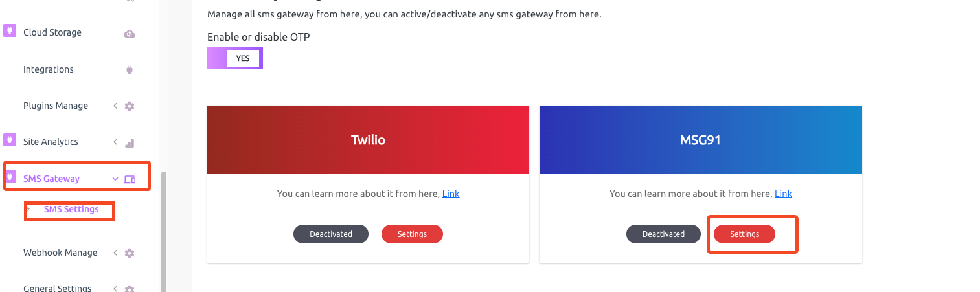980x292 pixels.
Task: Click the Plugins Manage gear icon
Action: pyautogui.click(x=130, y=106)
